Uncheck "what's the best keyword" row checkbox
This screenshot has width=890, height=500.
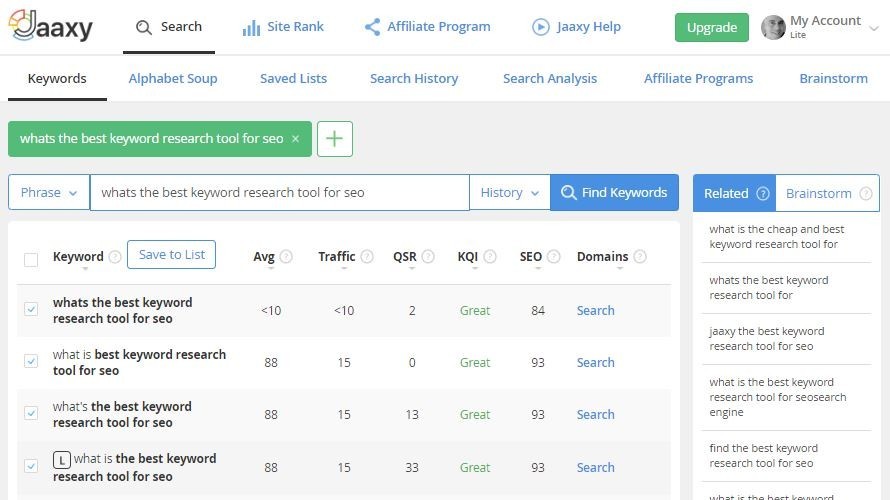31,413
